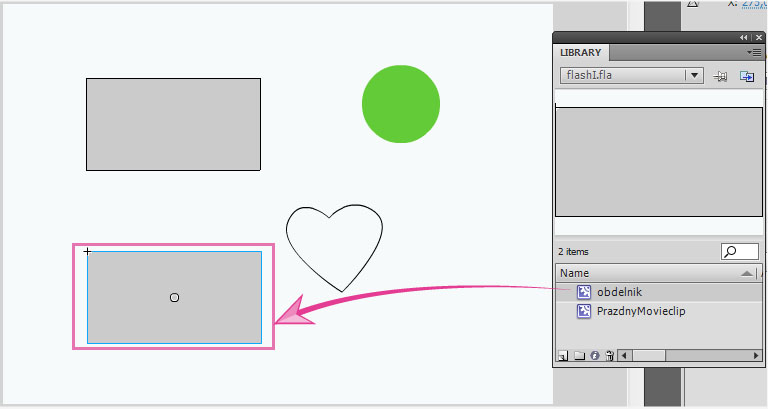The width and height of the screenshot is (768, 409).
Task: Click the New Symbol icon
Action: [563, 355]
